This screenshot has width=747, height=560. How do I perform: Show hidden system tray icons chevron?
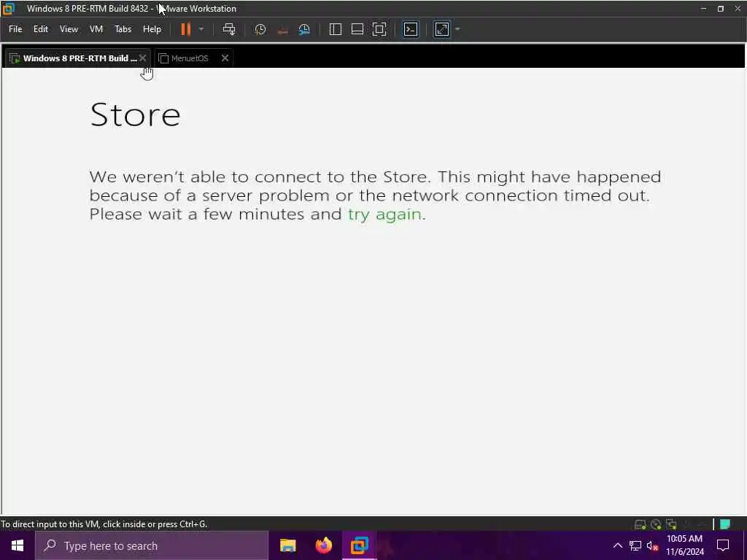[617, 545]
